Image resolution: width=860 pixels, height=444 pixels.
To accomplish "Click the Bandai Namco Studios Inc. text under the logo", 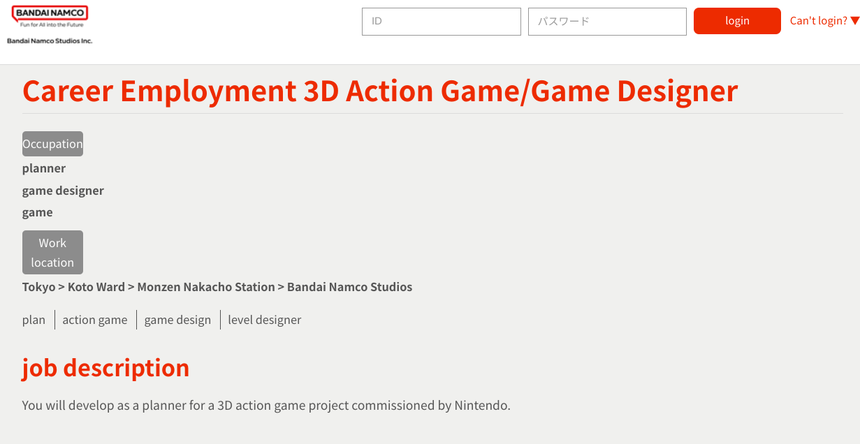I will pos(50,41).
